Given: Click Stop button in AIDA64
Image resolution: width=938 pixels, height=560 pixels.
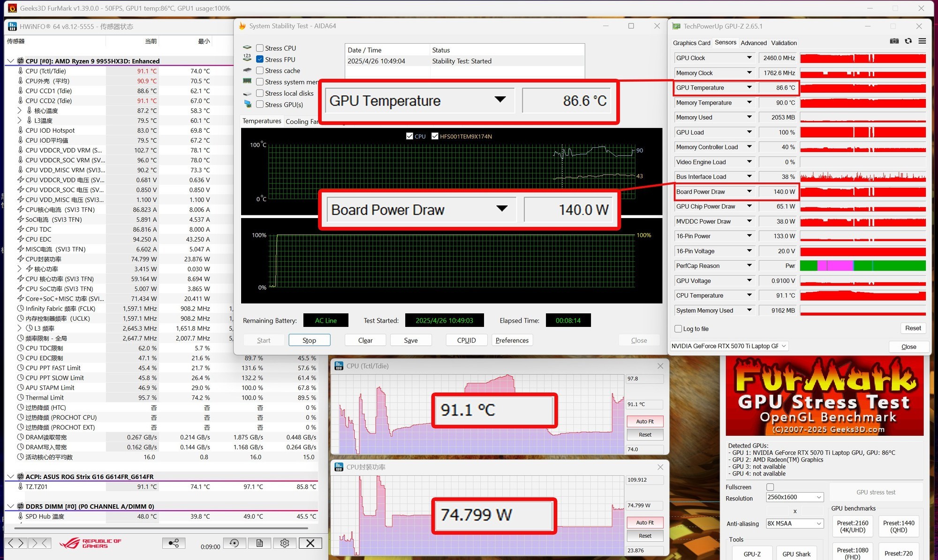Looking at the screenshot, I should (310, 340).
